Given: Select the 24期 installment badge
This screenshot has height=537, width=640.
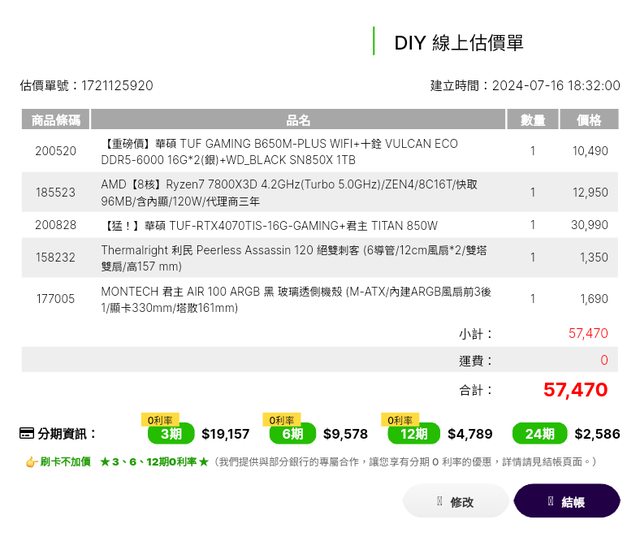Looking at the screenshot, I should (539, 435).
